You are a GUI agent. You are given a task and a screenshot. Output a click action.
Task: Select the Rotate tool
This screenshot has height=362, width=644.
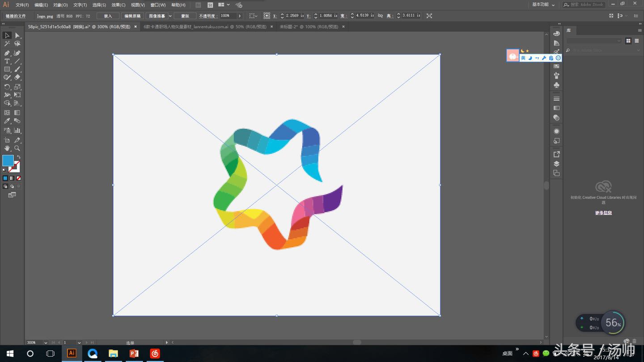tap(7, 87)
